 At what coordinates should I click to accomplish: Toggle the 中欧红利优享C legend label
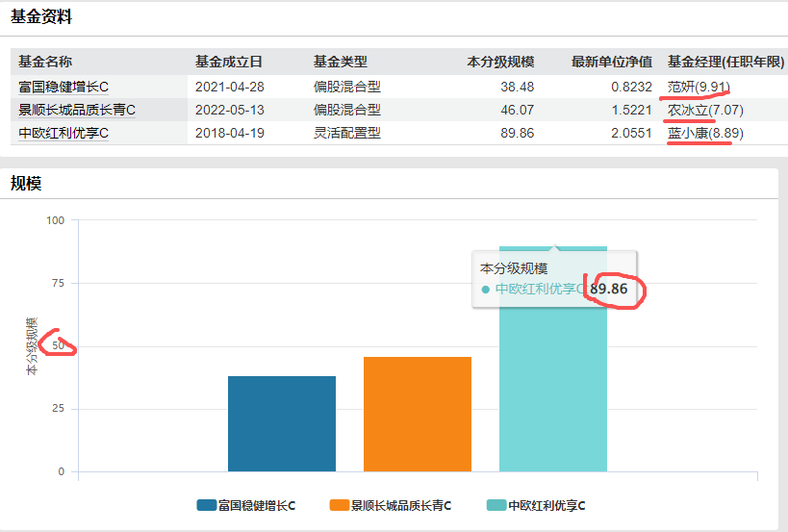pos(547,505)
